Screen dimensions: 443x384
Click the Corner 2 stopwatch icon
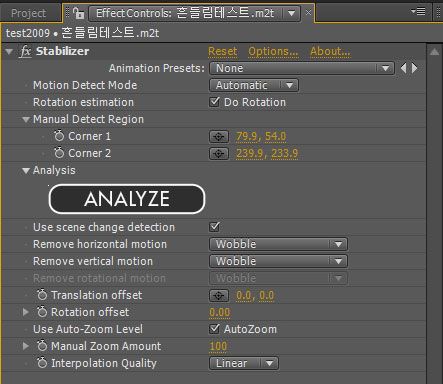[x=59, y=153]
